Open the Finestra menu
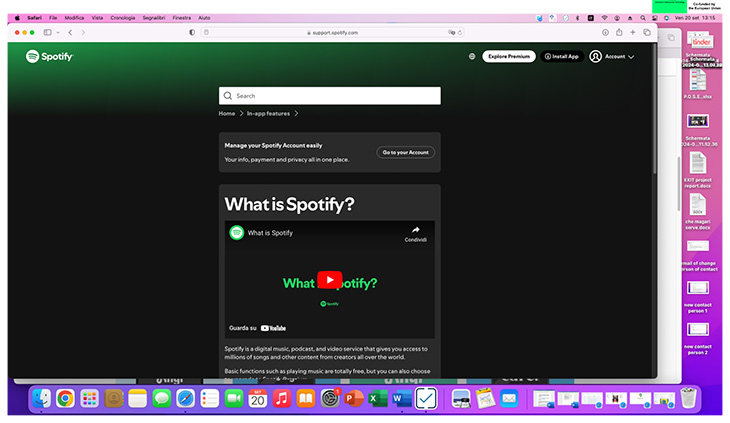Image resolution: width=730 pixels, height=423 pixels. click(182, 18)
